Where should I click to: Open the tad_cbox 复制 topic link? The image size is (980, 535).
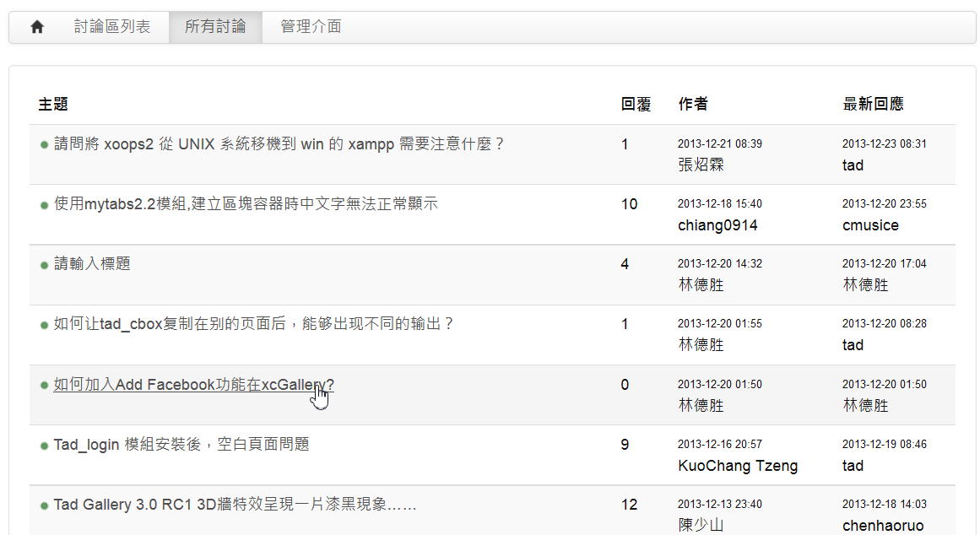pos(253,324)
